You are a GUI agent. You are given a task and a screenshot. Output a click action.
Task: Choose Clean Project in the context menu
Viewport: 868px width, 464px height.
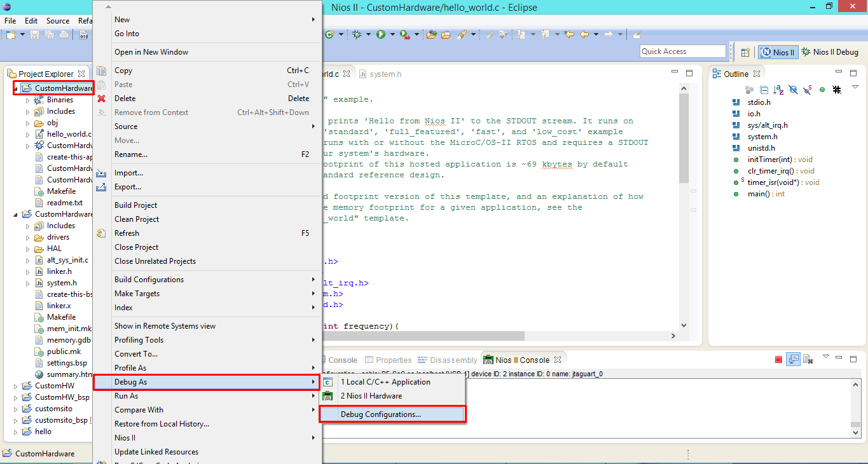pos(207,219)
